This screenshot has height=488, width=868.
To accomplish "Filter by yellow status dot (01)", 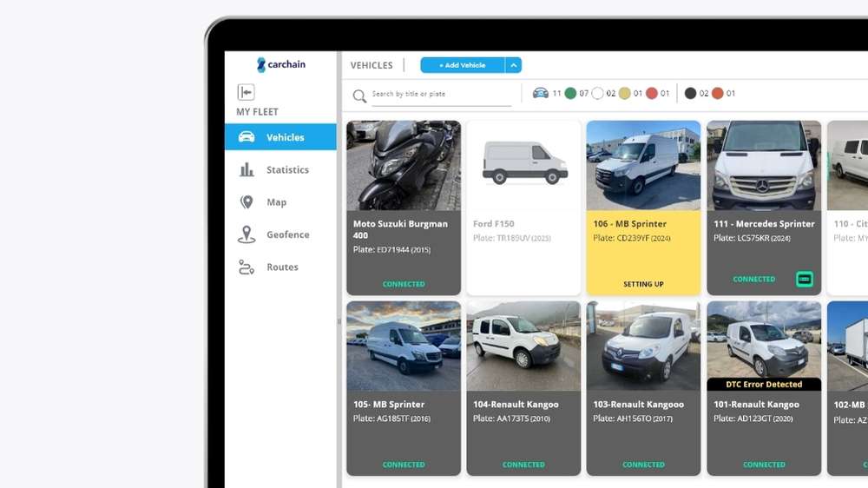I will point(624,93).
